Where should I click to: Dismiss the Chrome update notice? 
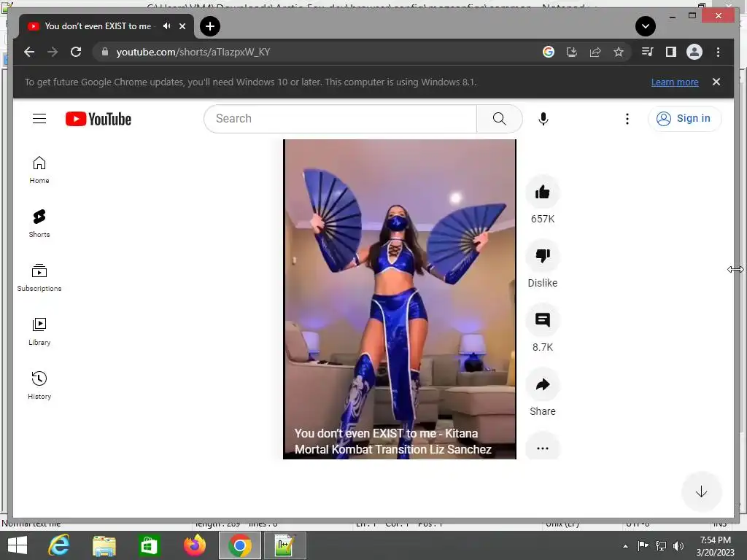(716, 82)
